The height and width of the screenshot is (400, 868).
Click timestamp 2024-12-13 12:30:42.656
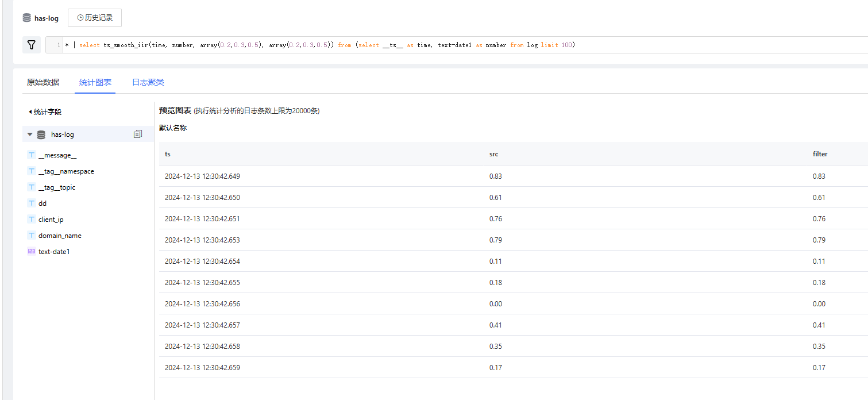point(202,304)
